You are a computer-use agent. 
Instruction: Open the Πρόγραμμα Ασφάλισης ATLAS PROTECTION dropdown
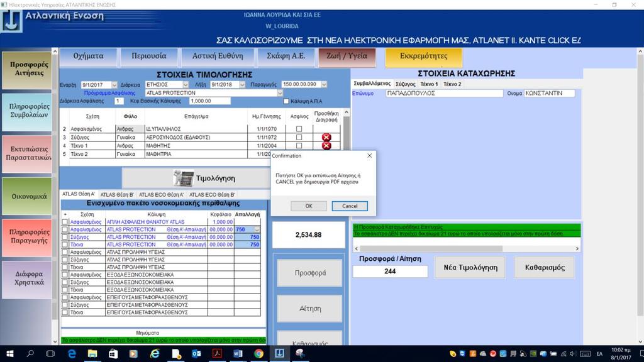[x=280, y=93]
